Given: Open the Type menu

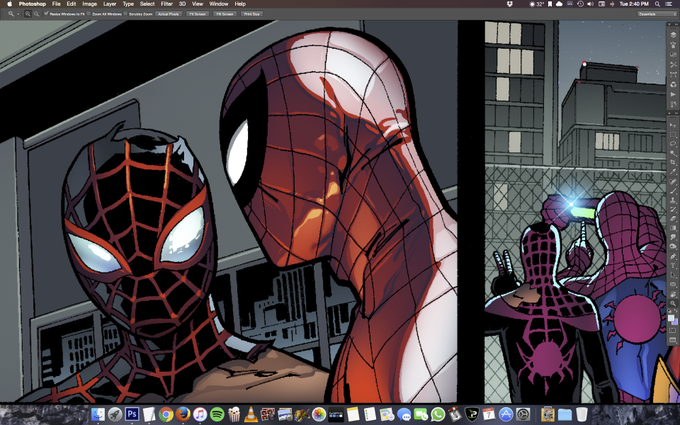Looking at the screenshot, I should point(128,4).
